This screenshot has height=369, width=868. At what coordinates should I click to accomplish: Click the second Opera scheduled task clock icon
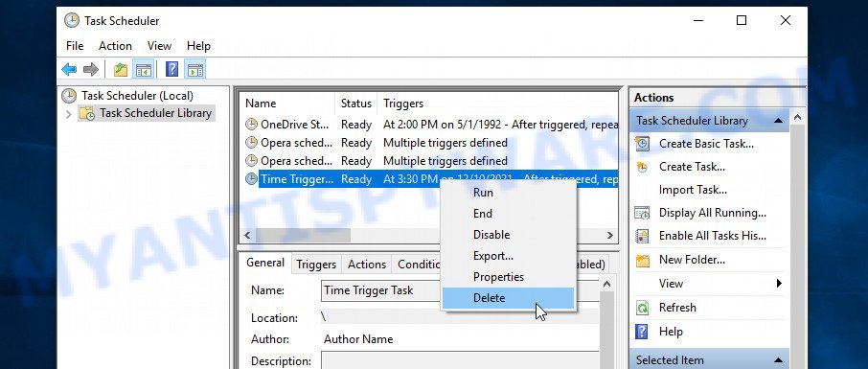tap(251, 161)
